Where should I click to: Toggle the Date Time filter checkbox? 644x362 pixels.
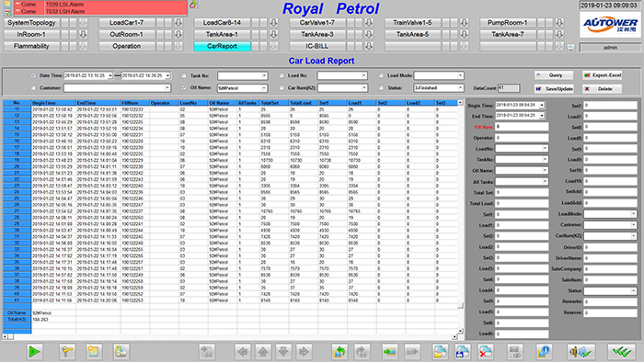point(33,75)
